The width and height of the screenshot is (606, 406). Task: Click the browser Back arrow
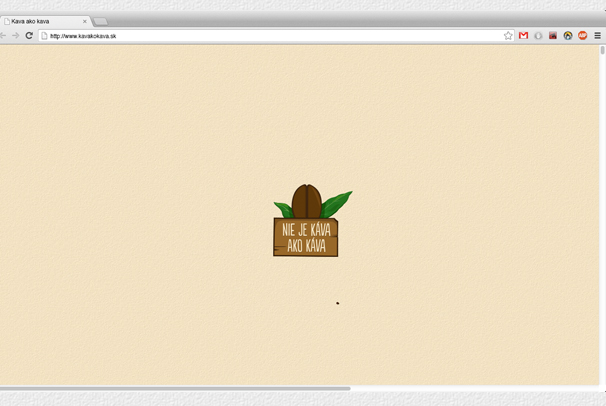[x=4, y=35]
